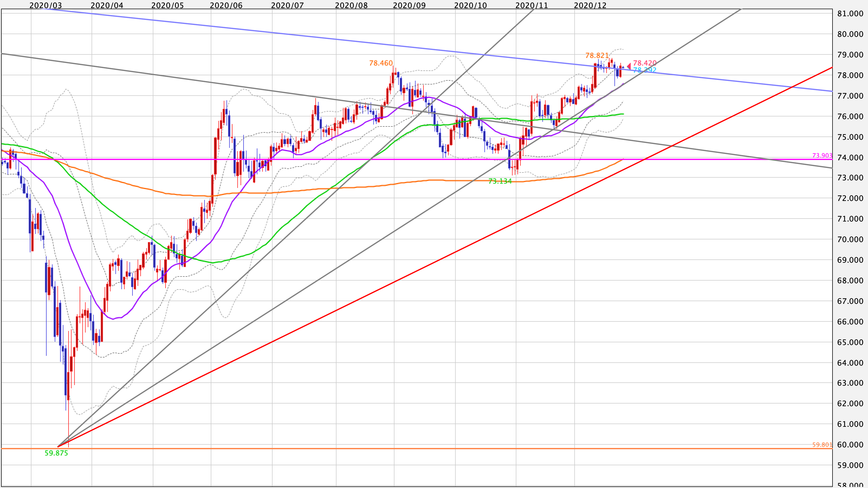Select the pink 78.420 current price label
Image resolution: width=868 pixels, height=488 pixels.
click(644, 63)
